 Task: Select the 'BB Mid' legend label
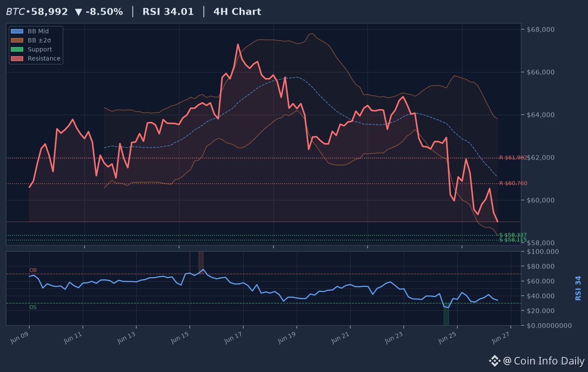pyautogui.click(x=38, y=31)
